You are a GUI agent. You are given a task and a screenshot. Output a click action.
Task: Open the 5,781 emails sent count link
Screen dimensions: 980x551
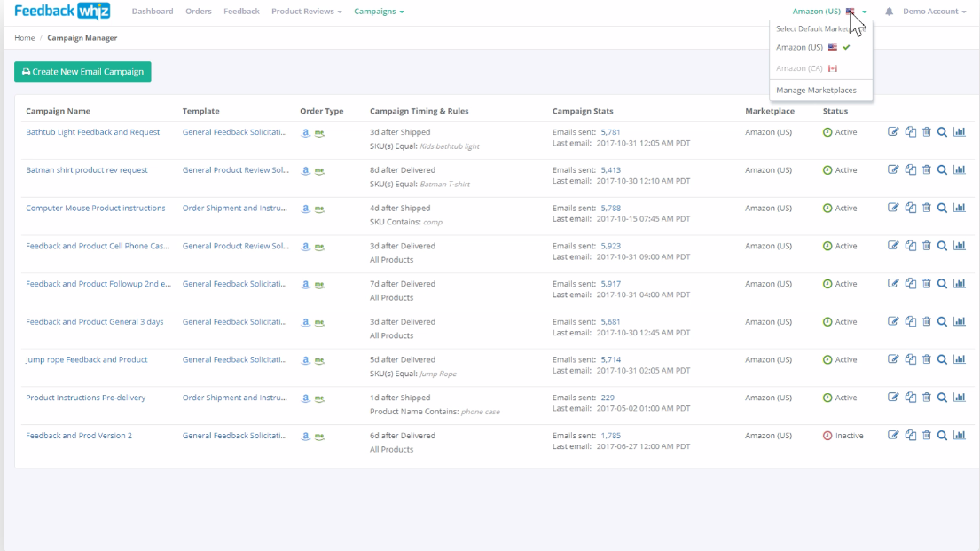pyautogui.click(x=611, y=132)
